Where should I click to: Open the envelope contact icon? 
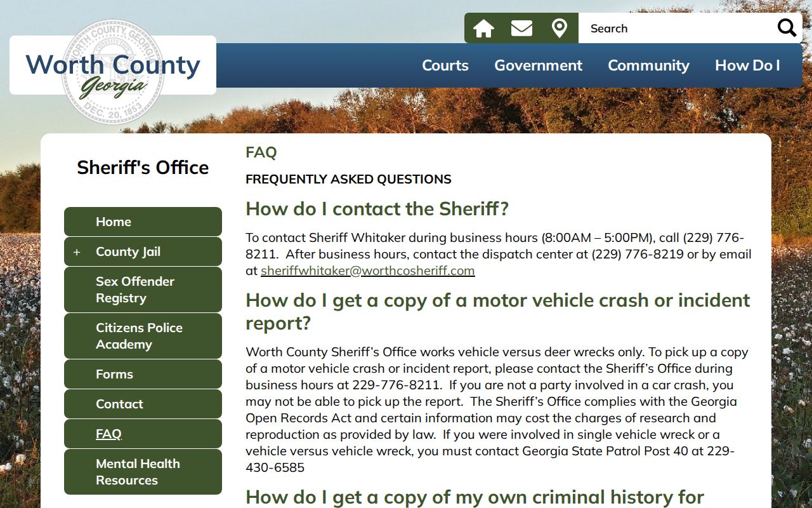coord(521,29)
